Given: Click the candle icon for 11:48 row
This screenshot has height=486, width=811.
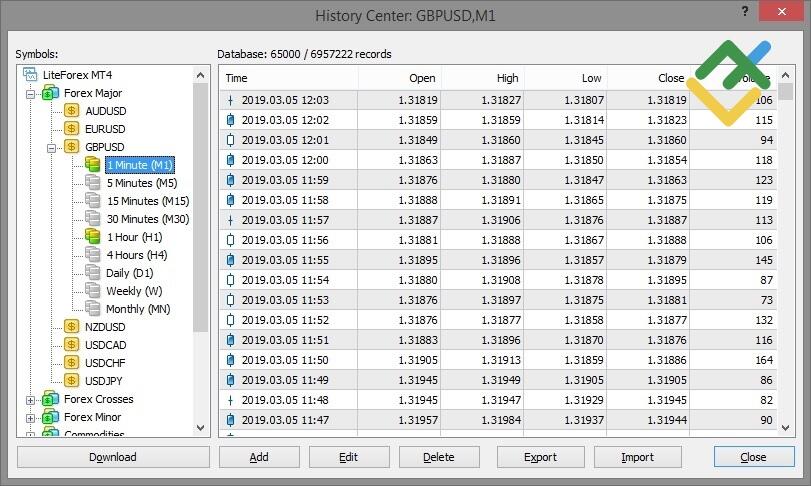Looking at the screenshot, I should [x=231, y=400].
